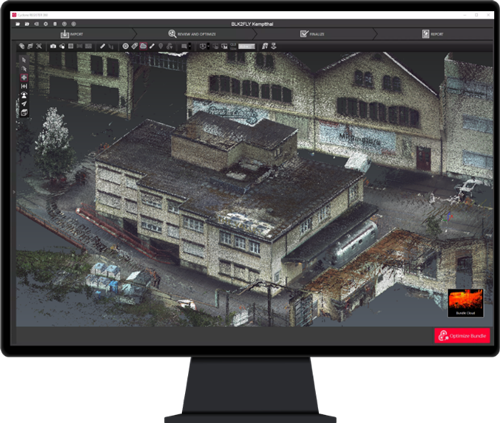This screenshot has width=500, height=423.
Task: Click the fit-width extents icon
Action: [24, 86]
